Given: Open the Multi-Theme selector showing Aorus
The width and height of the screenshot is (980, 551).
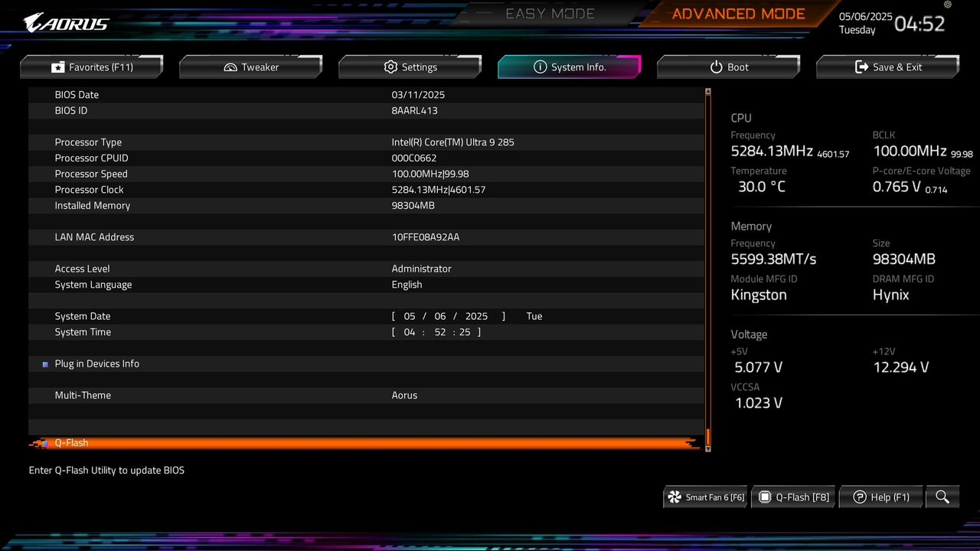Looking at the screenshot, I should [404, 395].
